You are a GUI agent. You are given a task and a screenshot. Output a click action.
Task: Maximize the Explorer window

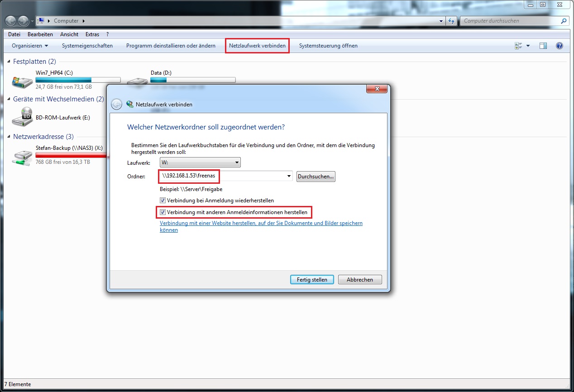point(543,5)
